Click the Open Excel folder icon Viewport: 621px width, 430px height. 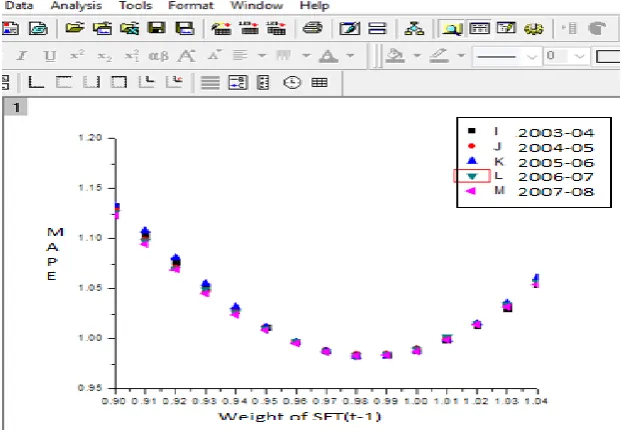click(x=130, y=29)
